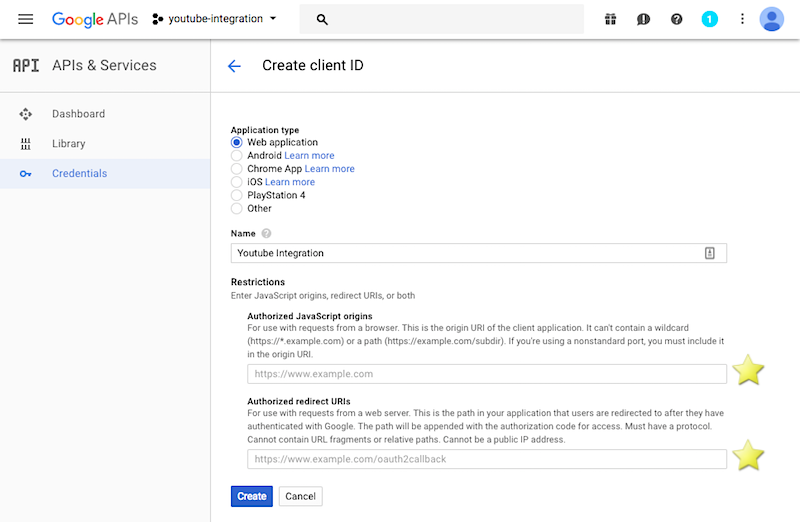Open Learn more link next to iOS

(x=290, y=182)
